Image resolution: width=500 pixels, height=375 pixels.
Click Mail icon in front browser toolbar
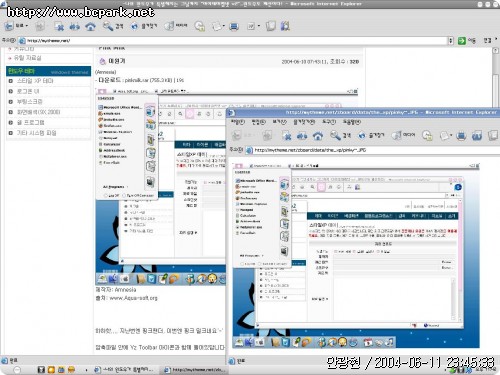click(x=444, y=135)
